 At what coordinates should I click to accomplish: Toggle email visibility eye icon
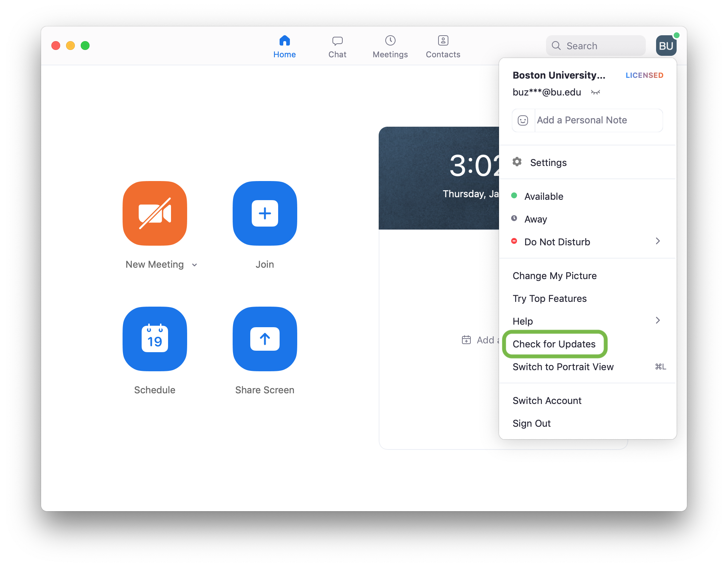pyautogui.click(x=595, y=92)
